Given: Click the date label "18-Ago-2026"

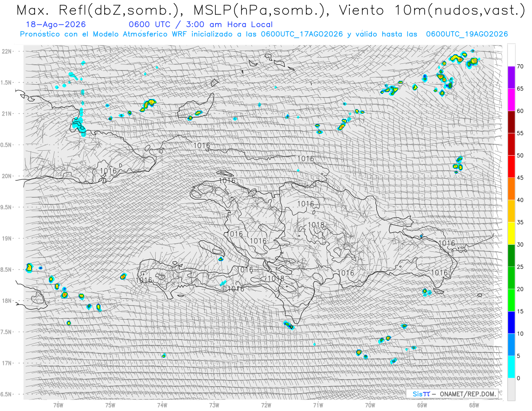Looking at the screenshot, I should (56, 25).
